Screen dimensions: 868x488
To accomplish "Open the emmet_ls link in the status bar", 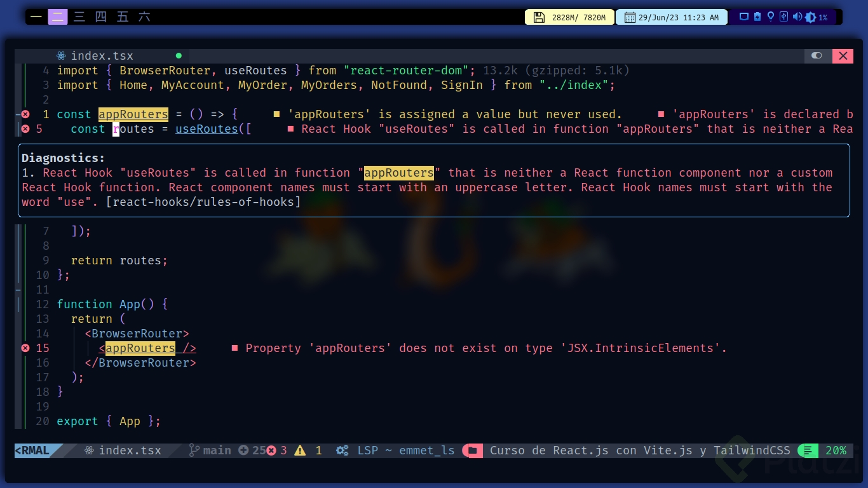I will pyautogui.click(x=427, y=451).
